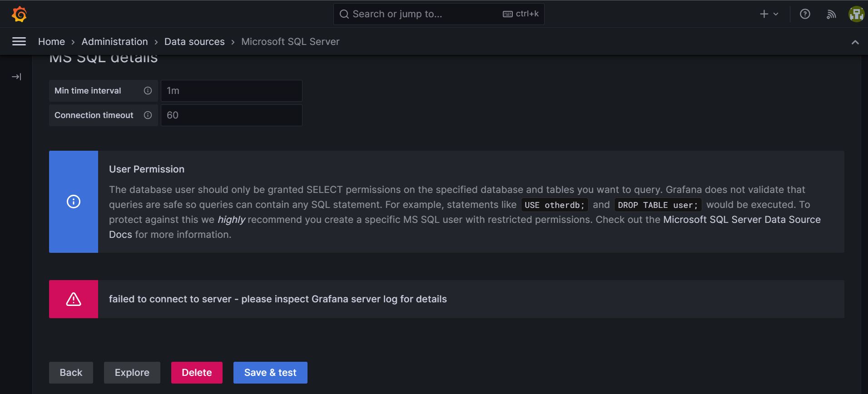
Task: Click the Min time interval label
Action: [x=88, y=91]
